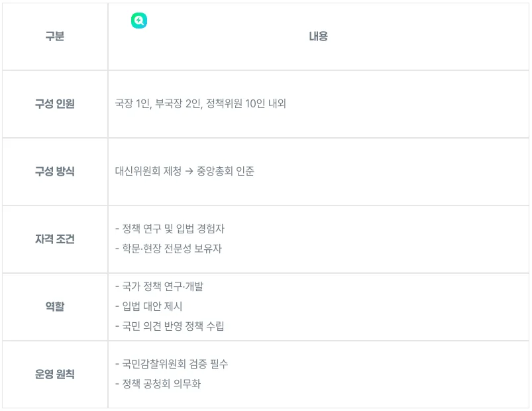
Task: Click the 내용 column header
Action: tap(318, 36)
